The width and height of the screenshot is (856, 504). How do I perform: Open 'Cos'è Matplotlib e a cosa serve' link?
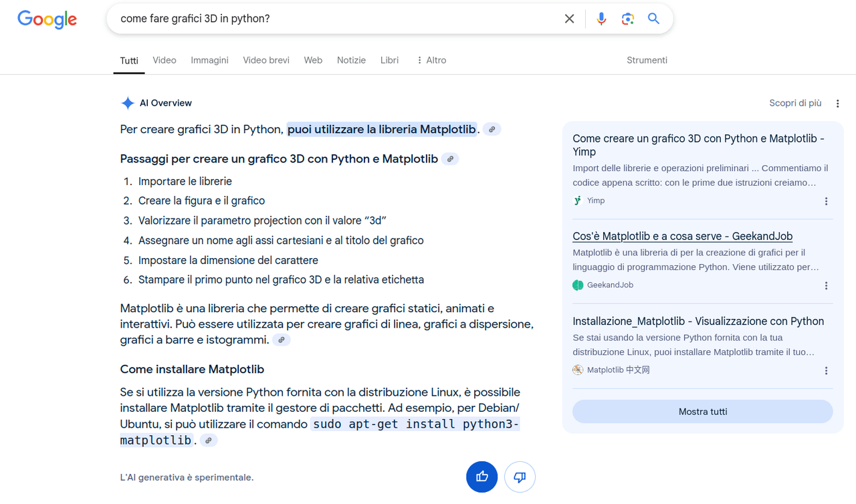pyautogui.click(x=682, y=236)
